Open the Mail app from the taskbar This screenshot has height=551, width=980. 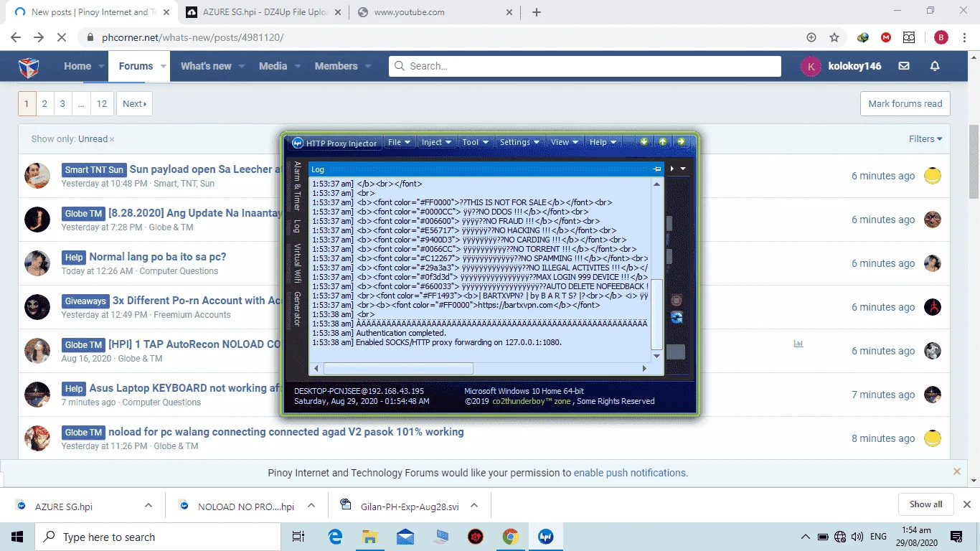pyautogui.click(x=405, y=537)
